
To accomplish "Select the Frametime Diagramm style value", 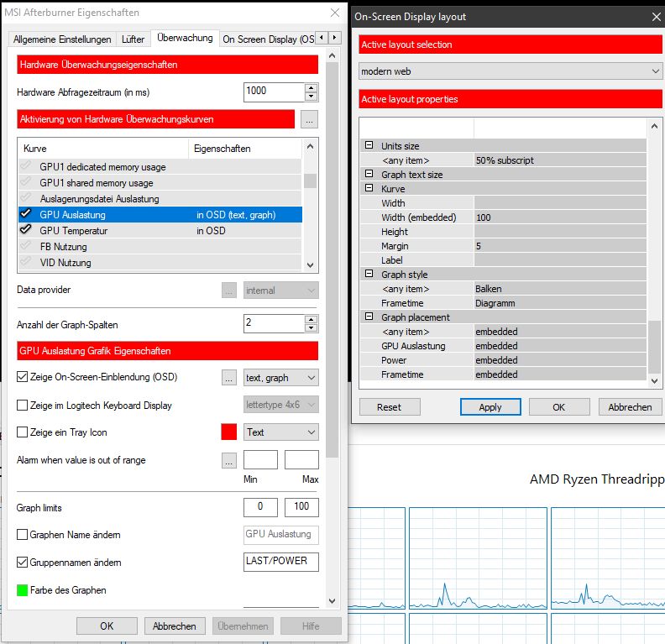I will tap(560, 303).
